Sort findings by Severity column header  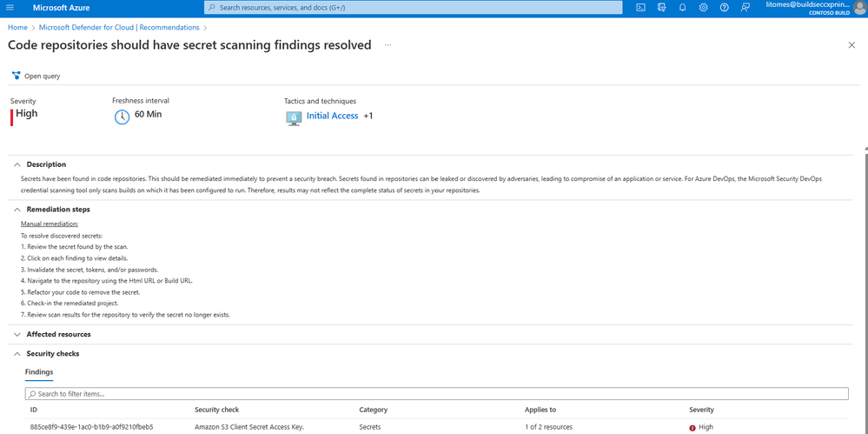tap(701, 410)
